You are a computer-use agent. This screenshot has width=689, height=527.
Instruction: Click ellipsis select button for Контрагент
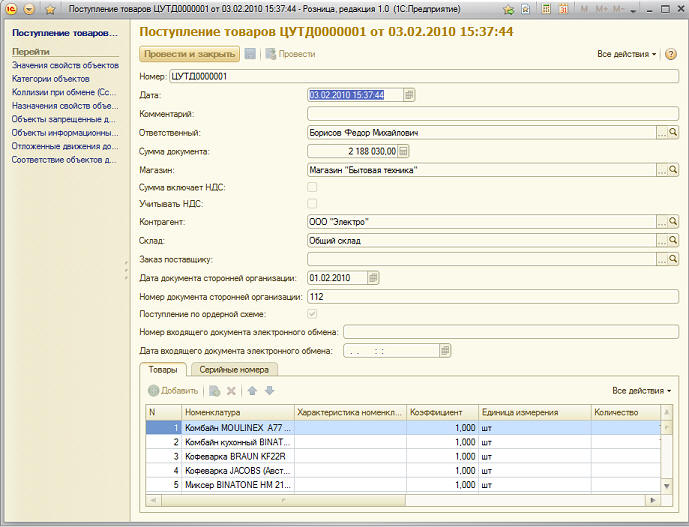(662, 222)
